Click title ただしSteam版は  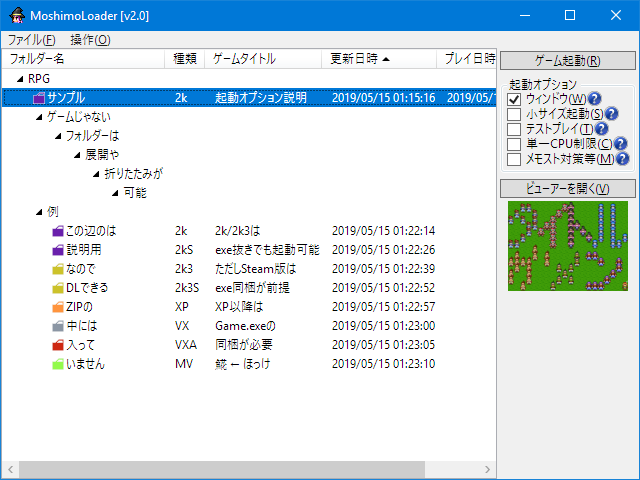(x=256, y=269)
